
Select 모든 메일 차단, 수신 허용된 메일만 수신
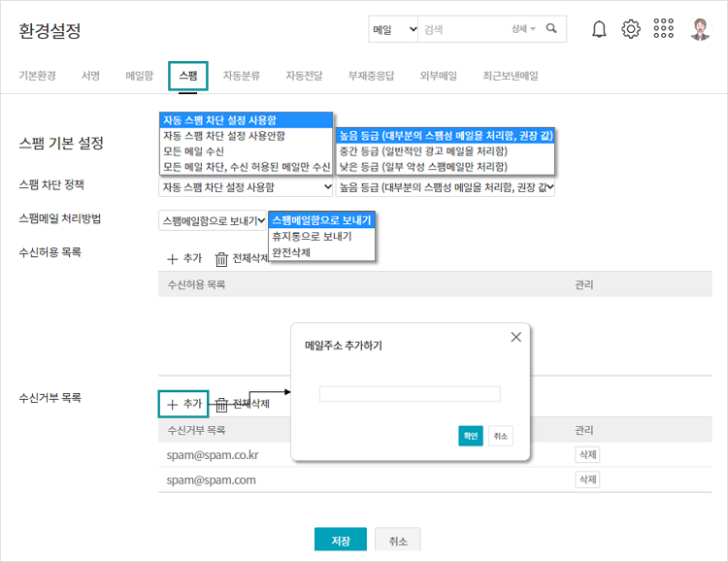coord(247,167)
